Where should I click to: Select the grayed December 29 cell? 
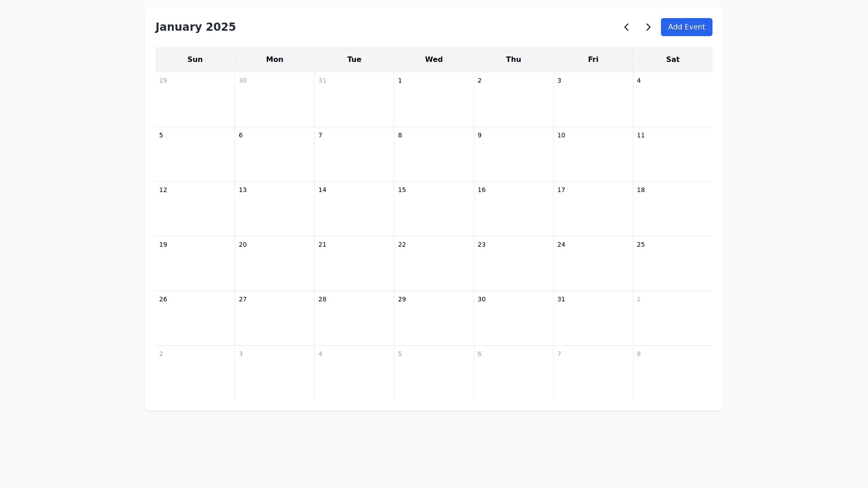coord(195,99)
